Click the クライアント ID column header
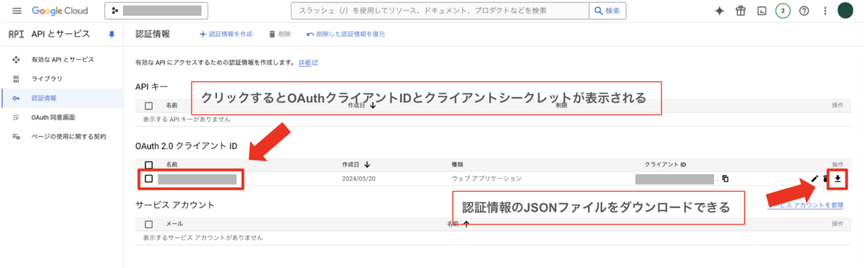The height and width of the screenshot is (268, 868). [665, 164]
